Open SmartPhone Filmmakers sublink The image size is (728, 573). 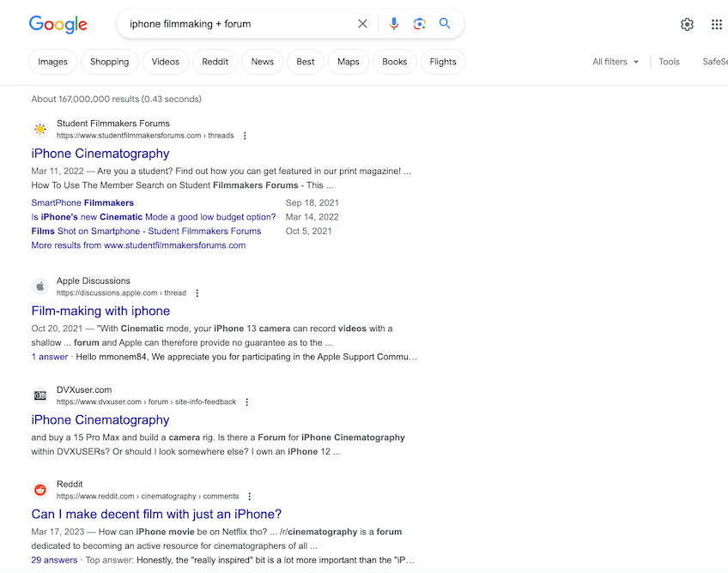[82, 202]
